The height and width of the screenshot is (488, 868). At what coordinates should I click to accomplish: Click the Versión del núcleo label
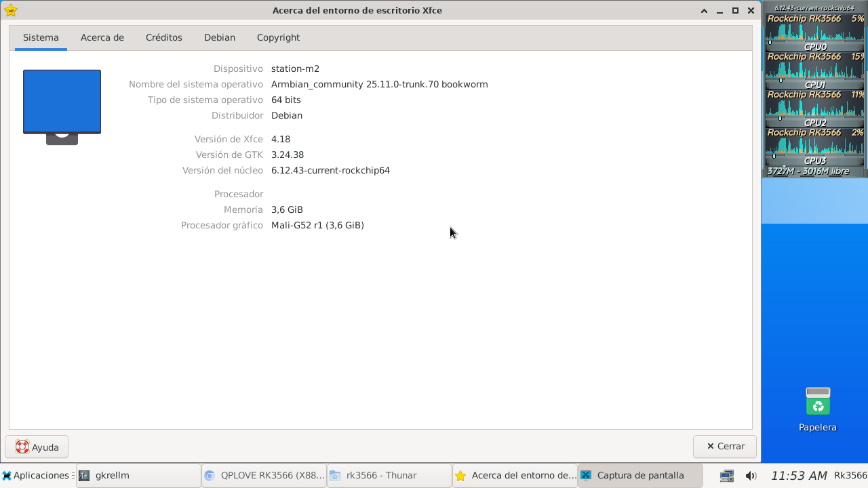coord(222,170)
